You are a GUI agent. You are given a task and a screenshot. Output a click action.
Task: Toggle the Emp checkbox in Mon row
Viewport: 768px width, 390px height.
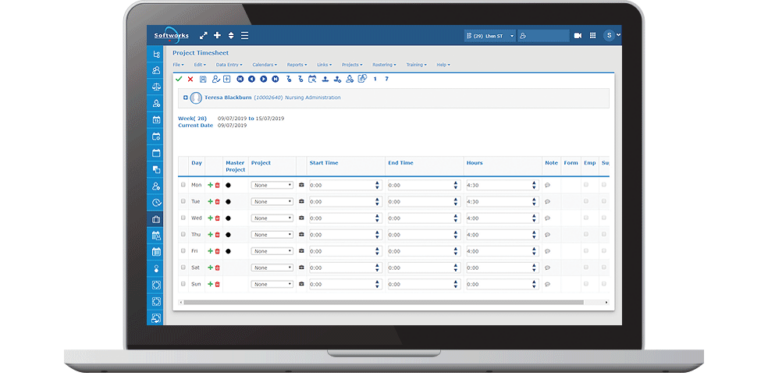point(586,185)
